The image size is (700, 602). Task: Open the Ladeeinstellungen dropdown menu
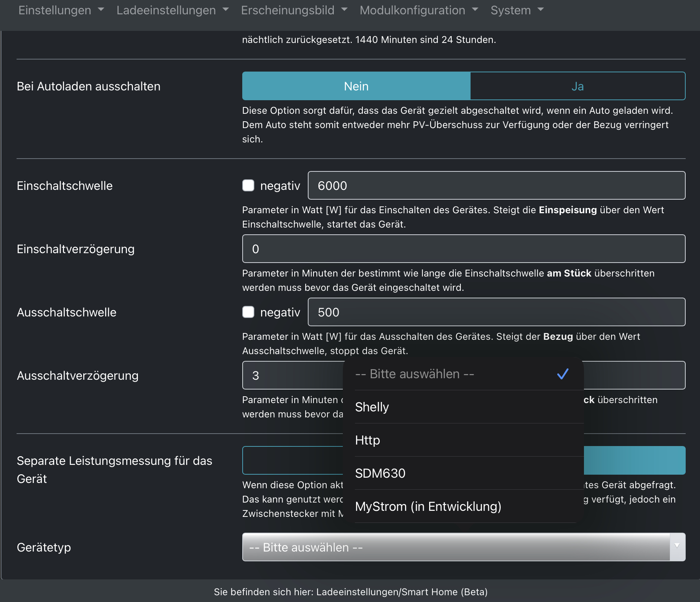pos(172,10)
